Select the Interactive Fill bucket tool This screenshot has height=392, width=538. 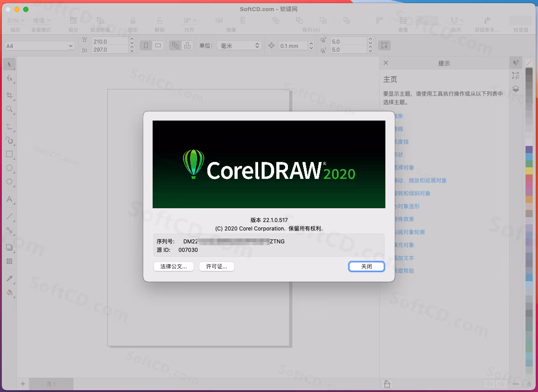(9, 293)
